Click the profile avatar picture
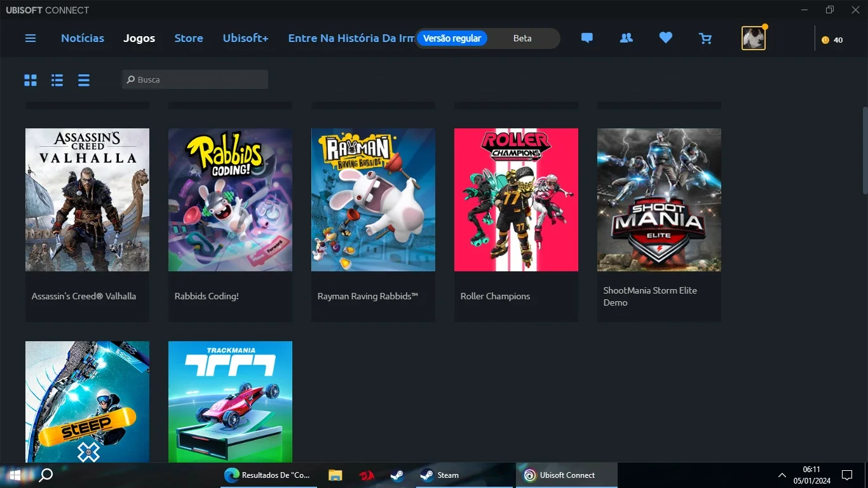The image size is (868, 488). (754, 38)
